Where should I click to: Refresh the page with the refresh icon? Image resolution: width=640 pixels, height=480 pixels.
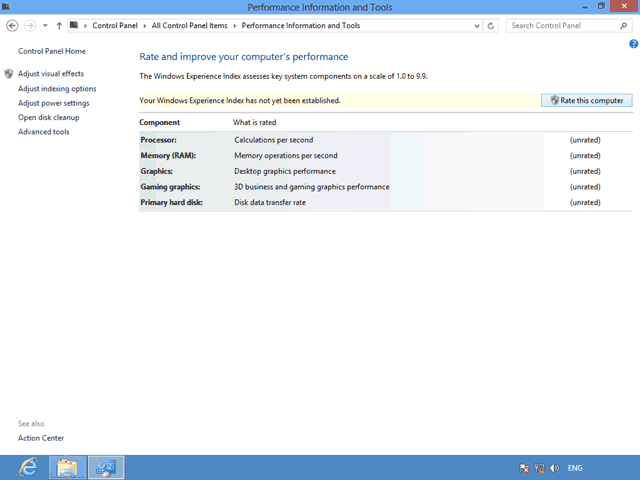click(x=491, y=26)
